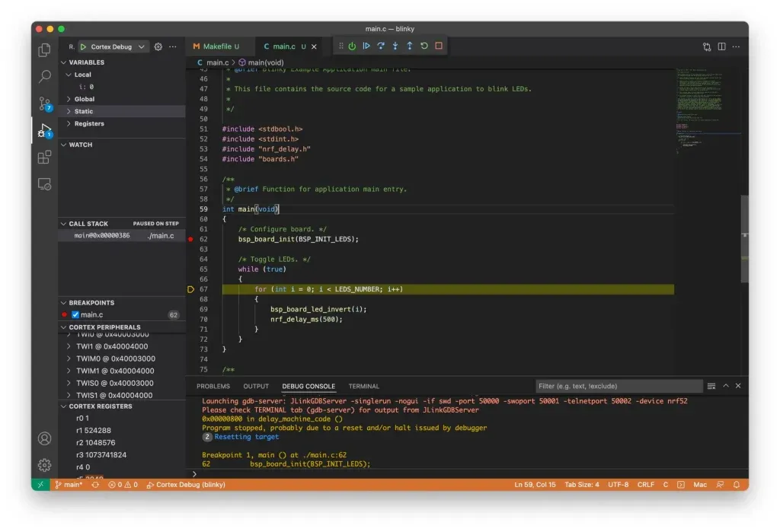Uncheck the main.c breakpoint checkbox
Screen dimensions: 780x532
[x=75, y=315]
